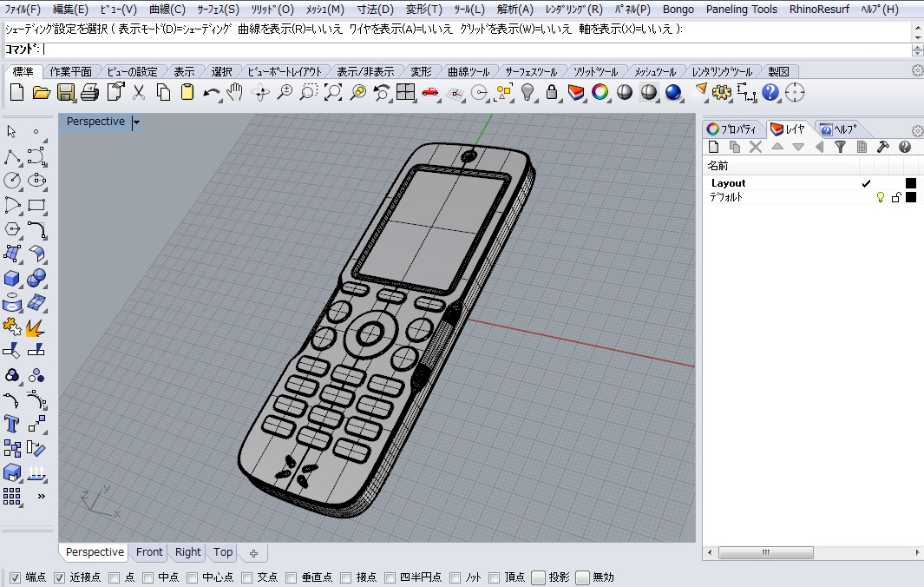Click the デフォルト layer color swatch

(x=910, y=197)
